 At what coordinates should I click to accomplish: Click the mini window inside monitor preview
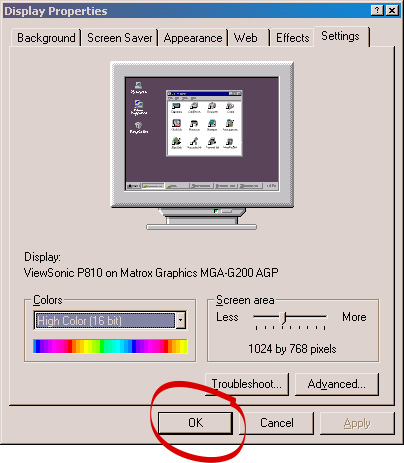[x=204, y=123]
